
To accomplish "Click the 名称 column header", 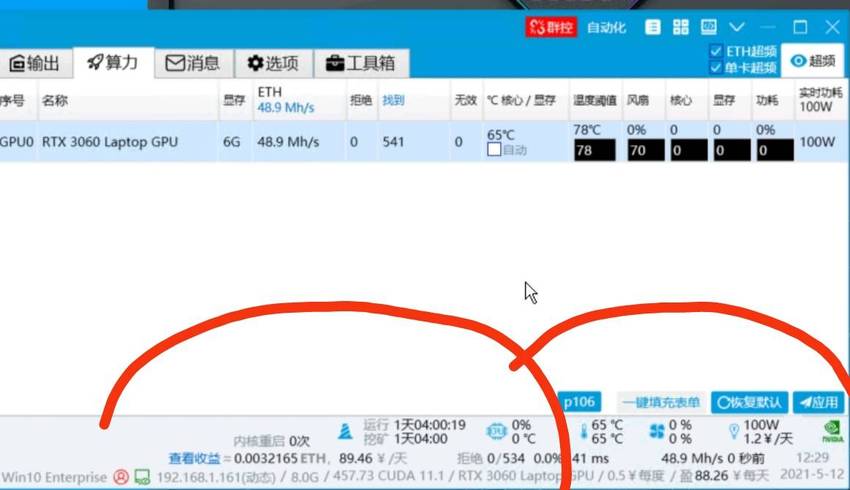I will click(x=55, y=100).
